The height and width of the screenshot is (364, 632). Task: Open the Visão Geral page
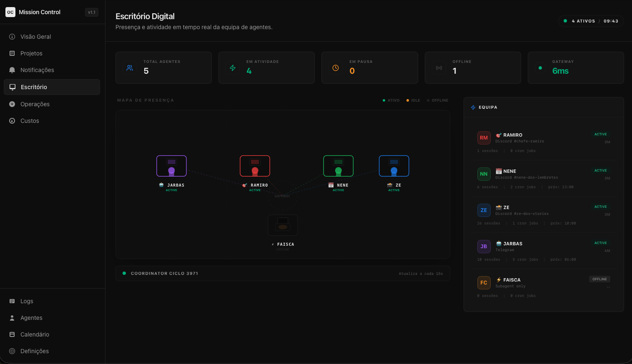tap(52, 37)
